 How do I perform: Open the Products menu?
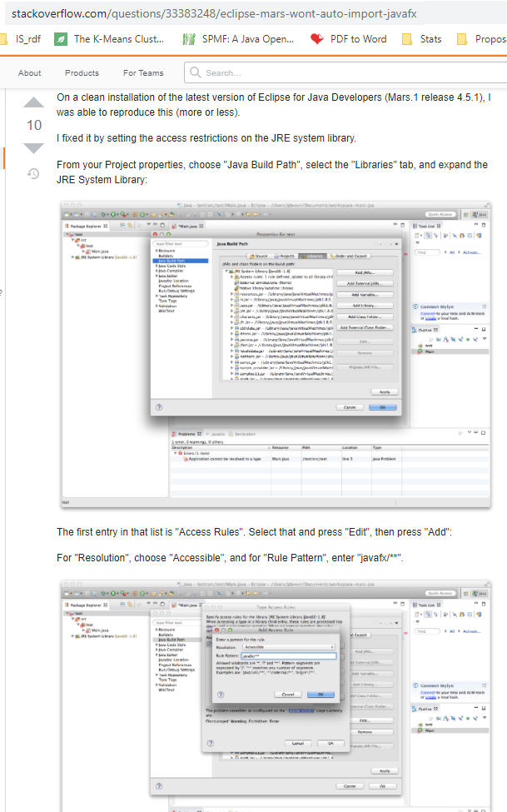[x=82, y=73]
